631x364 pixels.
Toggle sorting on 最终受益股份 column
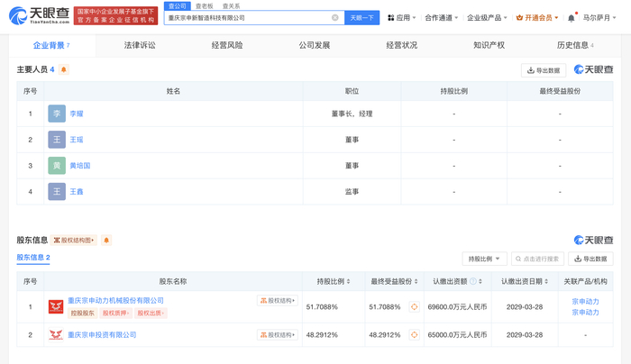coord(416,282)
